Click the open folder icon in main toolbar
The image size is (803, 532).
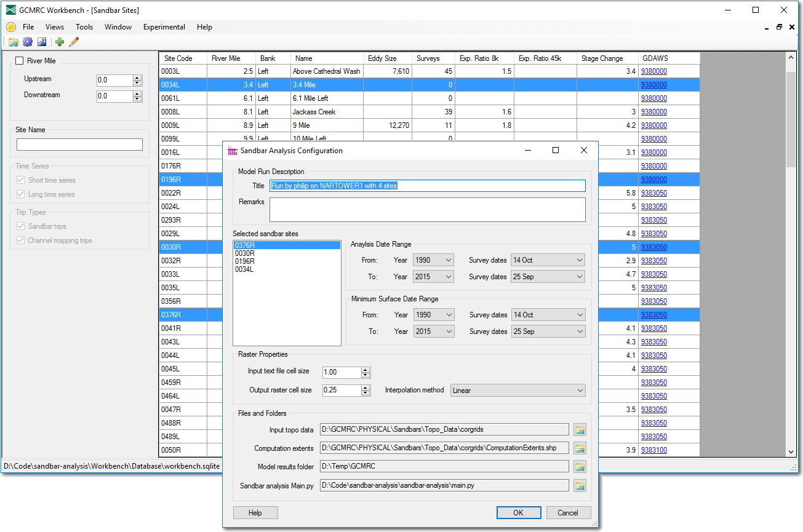pos(13,42)
